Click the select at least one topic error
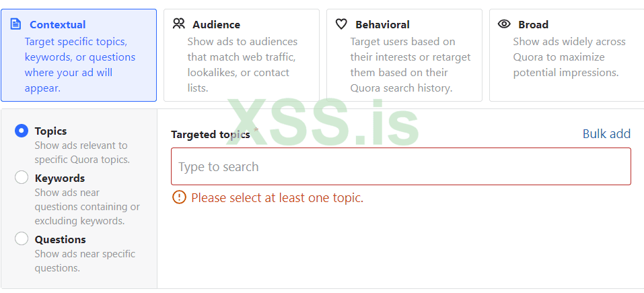 [277, 197]
